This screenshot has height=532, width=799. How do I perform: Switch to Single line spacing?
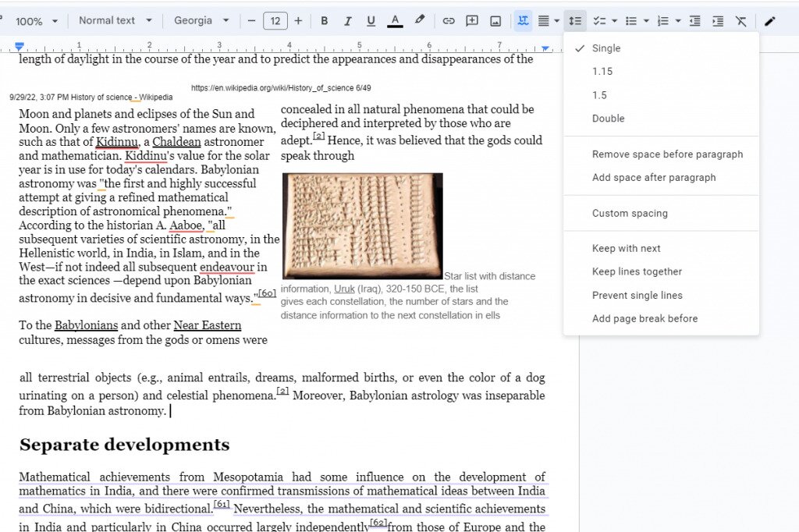point(607,48)
